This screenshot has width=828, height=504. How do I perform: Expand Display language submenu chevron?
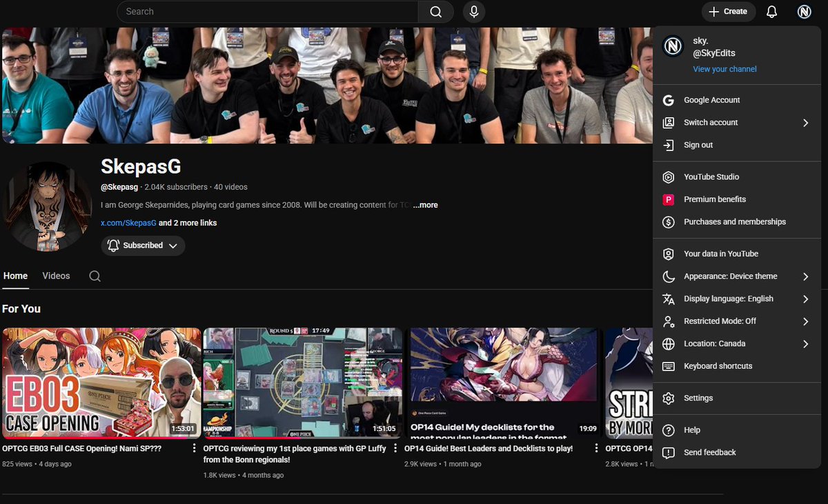805,299
